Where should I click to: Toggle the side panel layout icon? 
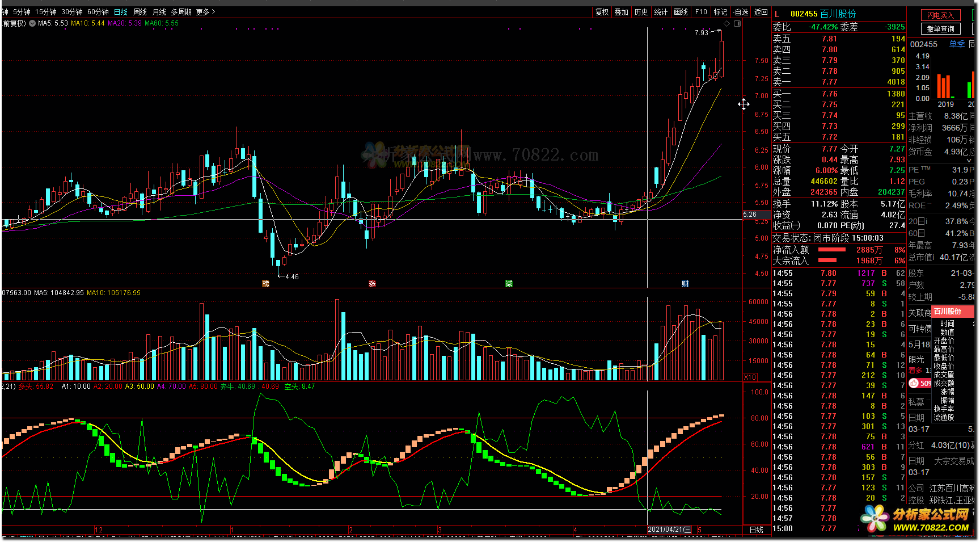click(737, 23)
